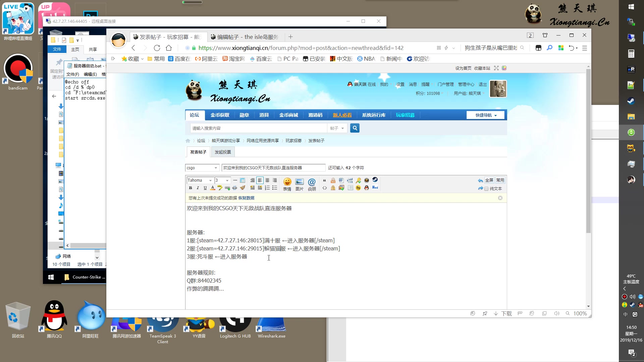Switch to the 发起投票 tab
The image size is (644, 362).
tap(223, 152)
